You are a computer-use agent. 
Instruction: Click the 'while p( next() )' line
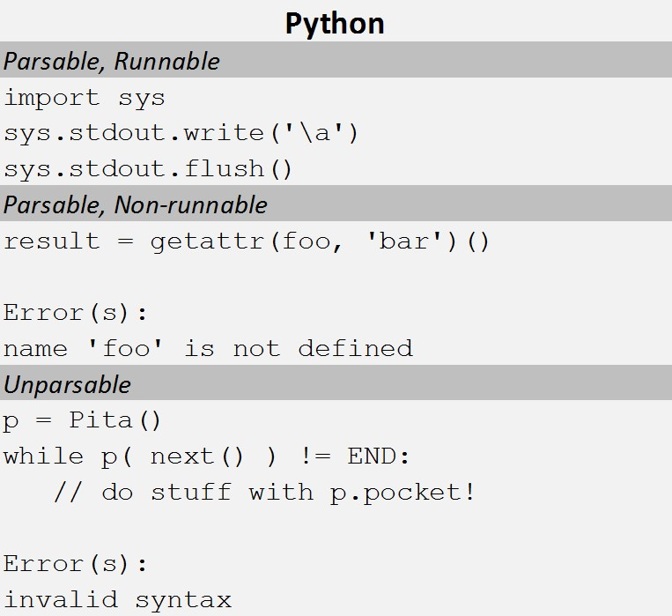click(207, 456)
